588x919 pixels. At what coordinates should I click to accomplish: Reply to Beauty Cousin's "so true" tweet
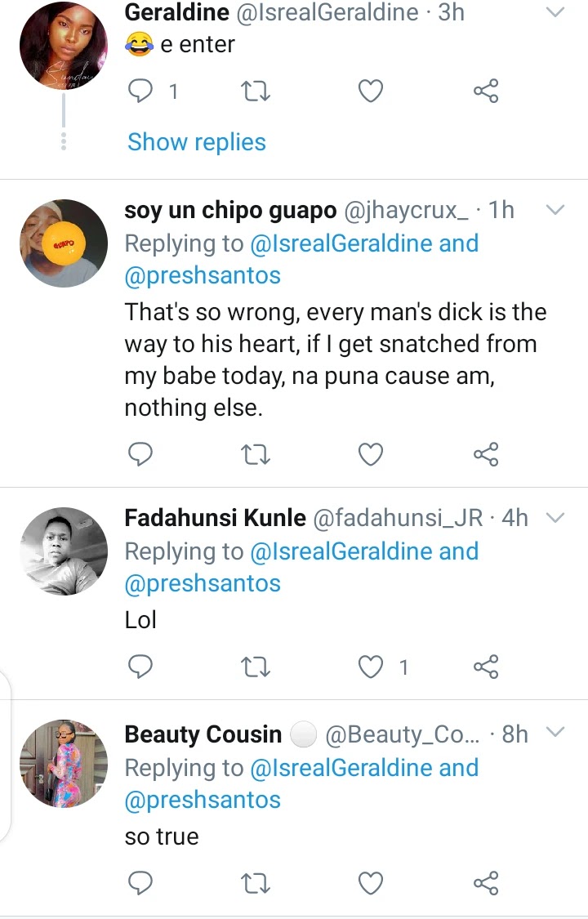(x=141, y=882)
